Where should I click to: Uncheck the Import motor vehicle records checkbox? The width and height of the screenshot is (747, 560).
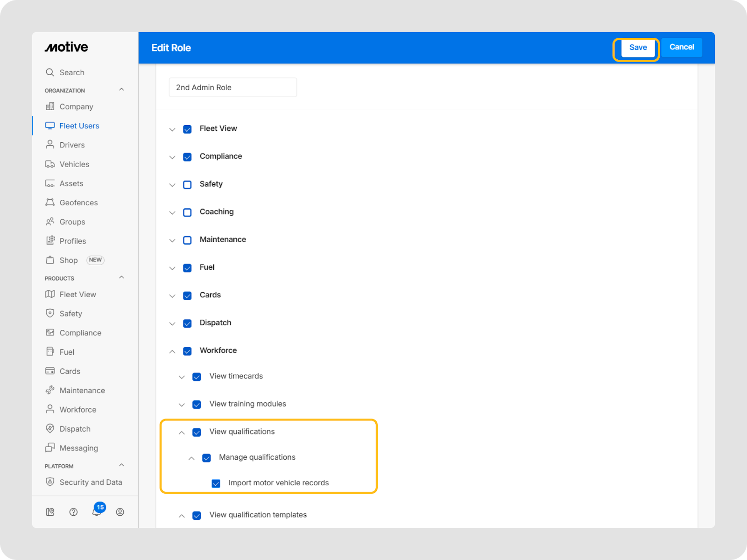coord(216,483)
